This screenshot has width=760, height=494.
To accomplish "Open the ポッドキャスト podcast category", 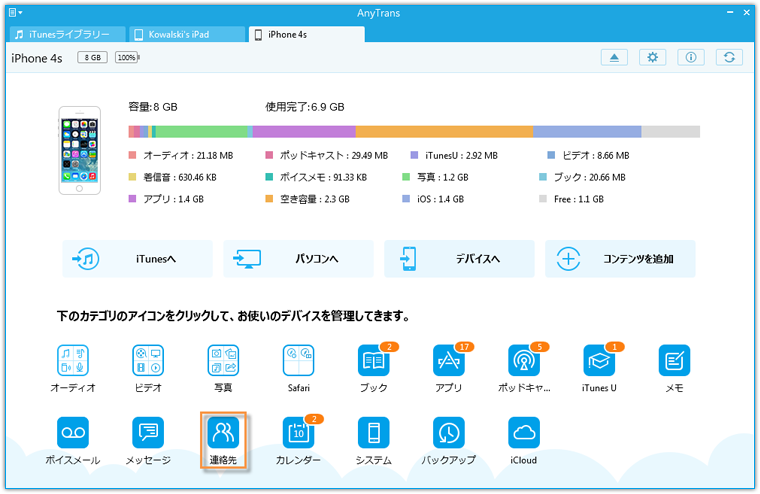I will tap(523, 360).
